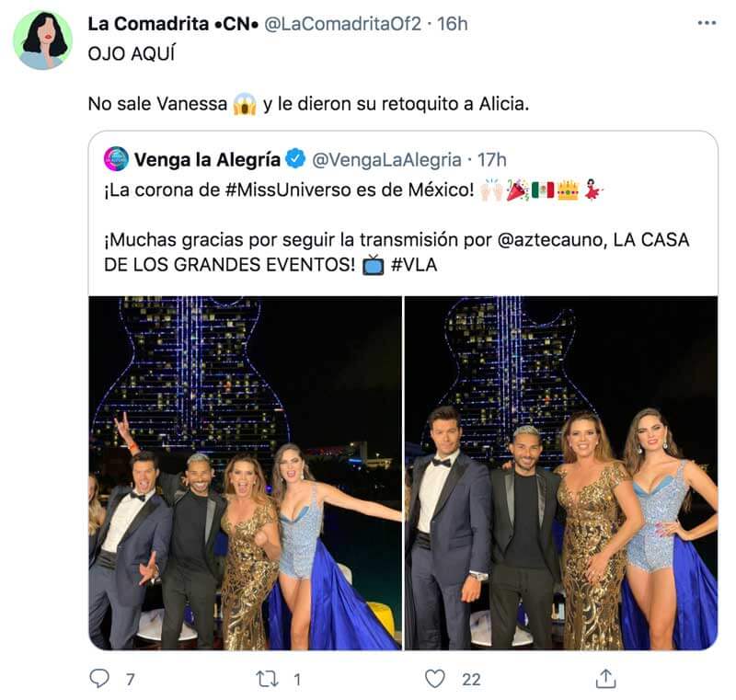Image resolution: width=736 pixels, height=700 pixels.
Task: Open the three-dot more options menu
Action: pyautogui.click(x=706, y=24)
